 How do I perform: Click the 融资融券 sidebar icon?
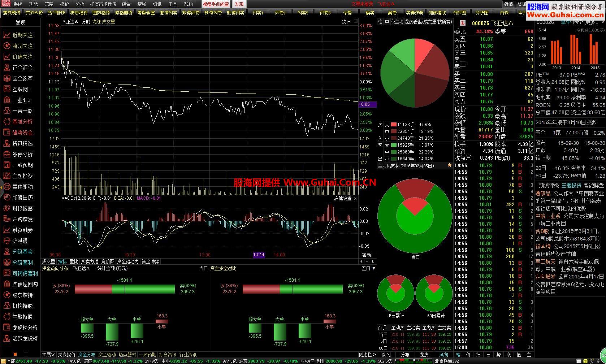pyautogui.click(x=7, y=230)
